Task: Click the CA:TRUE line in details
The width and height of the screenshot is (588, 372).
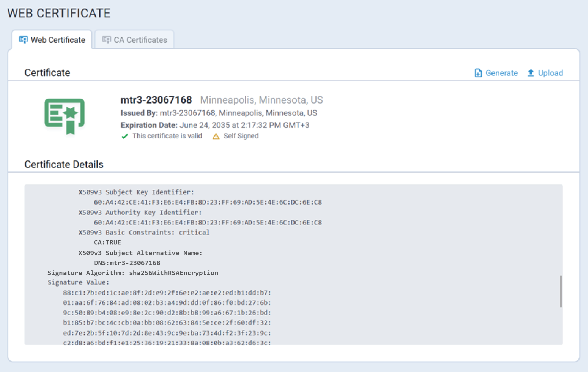Action: point(107,242)
